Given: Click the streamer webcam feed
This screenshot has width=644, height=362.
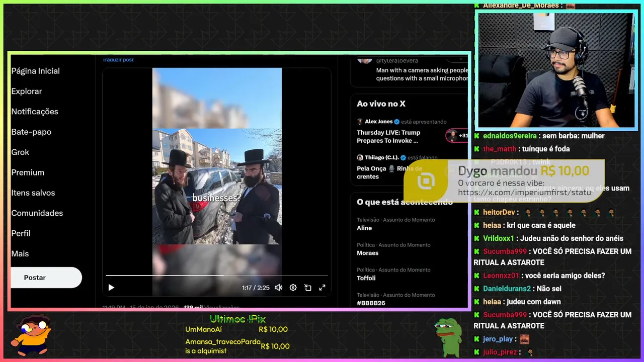Looking at the screenshot, I should [556, 70].
